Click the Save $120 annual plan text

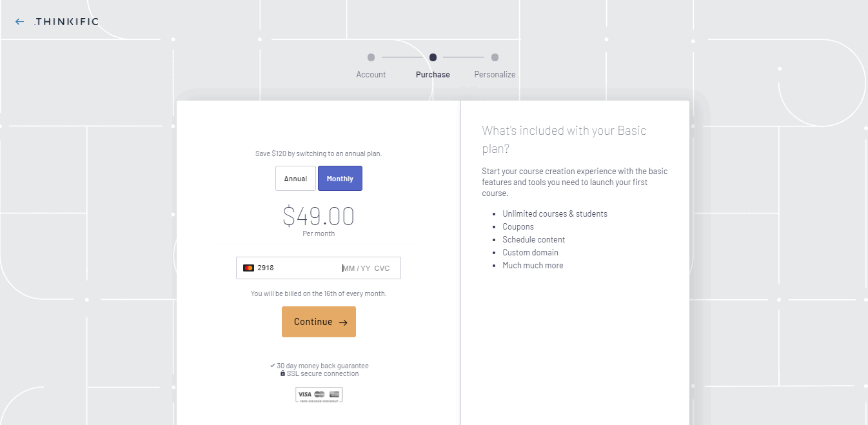319,154
